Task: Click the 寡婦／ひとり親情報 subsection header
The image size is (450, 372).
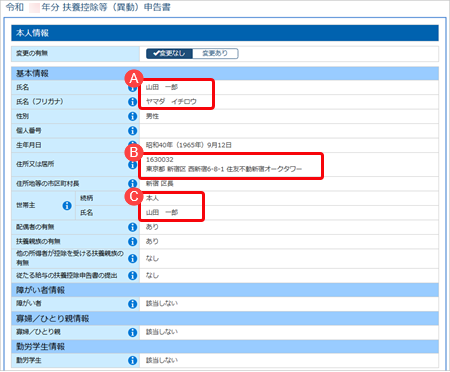Action: tap(225, 318)
